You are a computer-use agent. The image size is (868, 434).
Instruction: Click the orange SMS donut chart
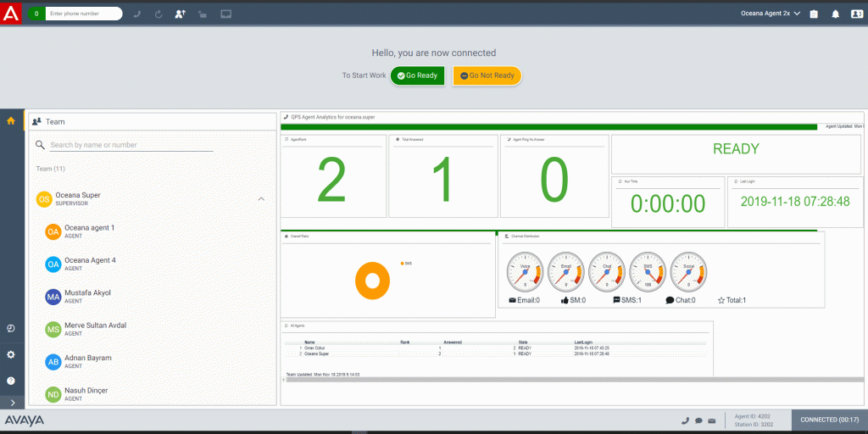(373, 281)
